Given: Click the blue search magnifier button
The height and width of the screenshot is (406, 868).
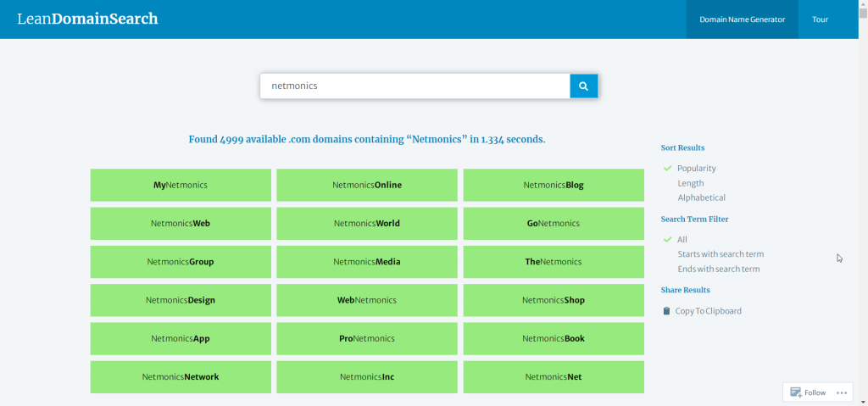Looking at the screenshot, I should 583,86.
